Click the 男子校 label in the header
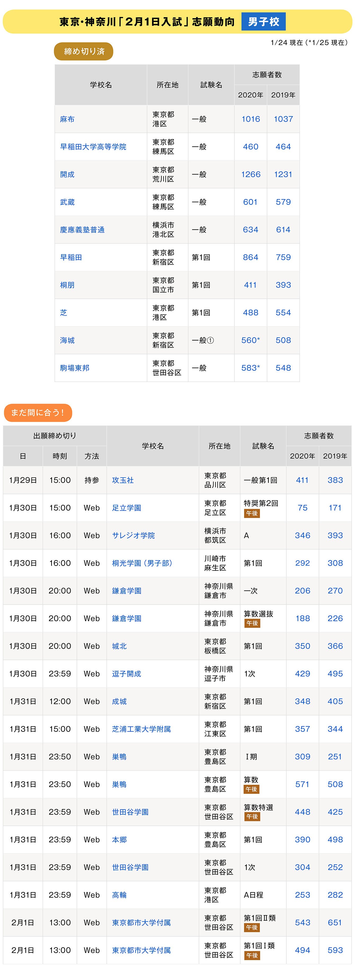The height and width of the screenshot is (980, 355). [x=264, y=22]
